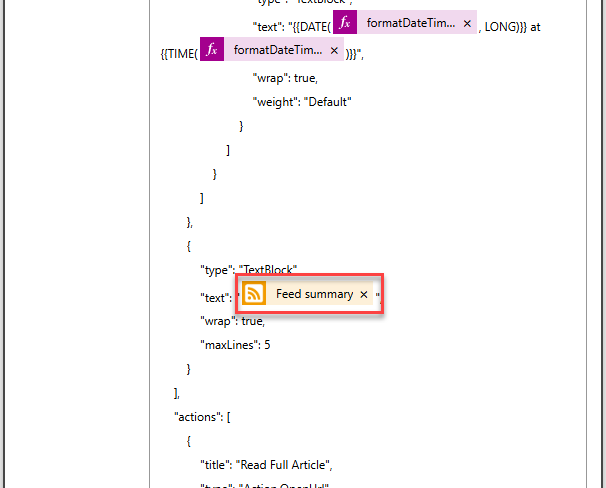Click the fx icon on the TIME formatDateTime token
The image size is (606, 488).
coord(212,50)
